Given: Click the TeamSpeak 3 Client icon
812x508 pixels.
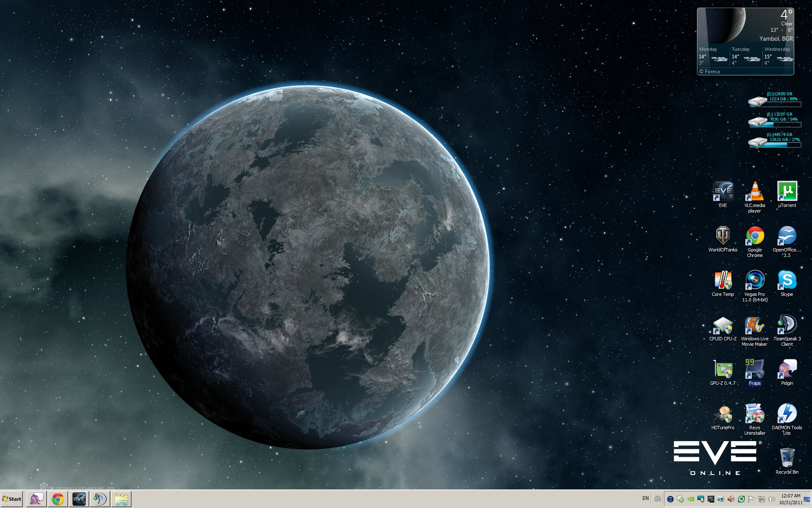Looking at the screenshot, I should tap(787, 325).
